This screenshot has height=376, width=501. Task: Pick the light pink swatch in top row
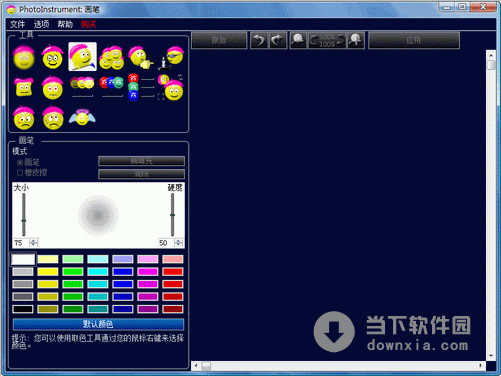pyautogui.click(x=148, y=259)
